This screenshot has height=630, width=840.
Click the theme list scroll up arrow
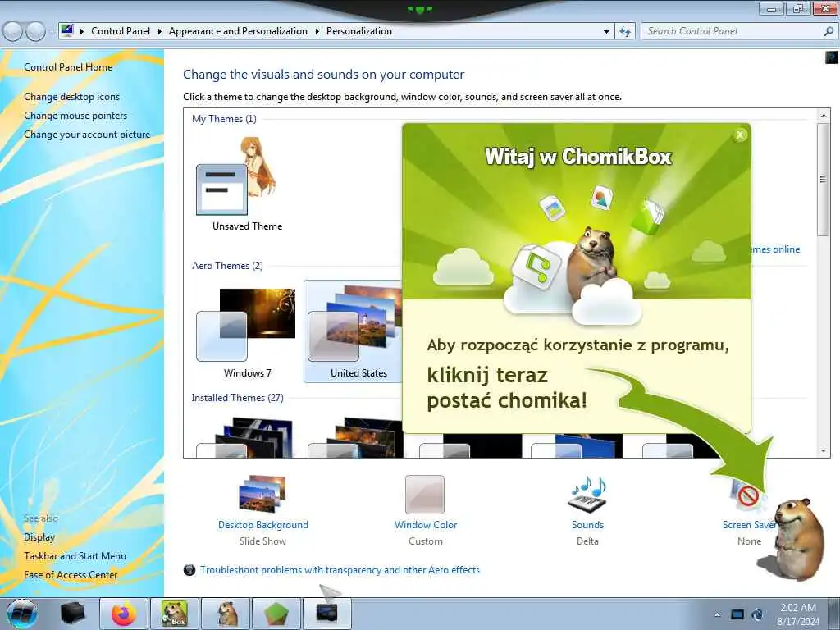(824, 115)
